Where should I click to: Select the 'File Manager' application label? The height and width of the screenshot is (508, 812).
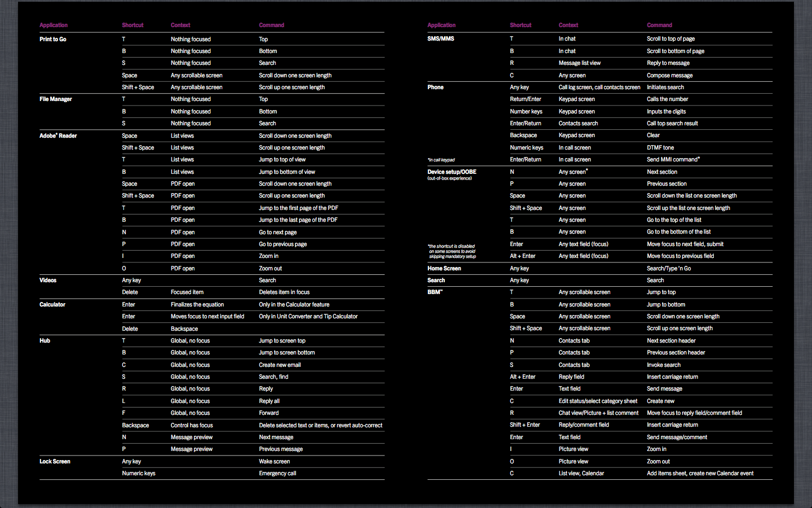click(x=56, y=99)
